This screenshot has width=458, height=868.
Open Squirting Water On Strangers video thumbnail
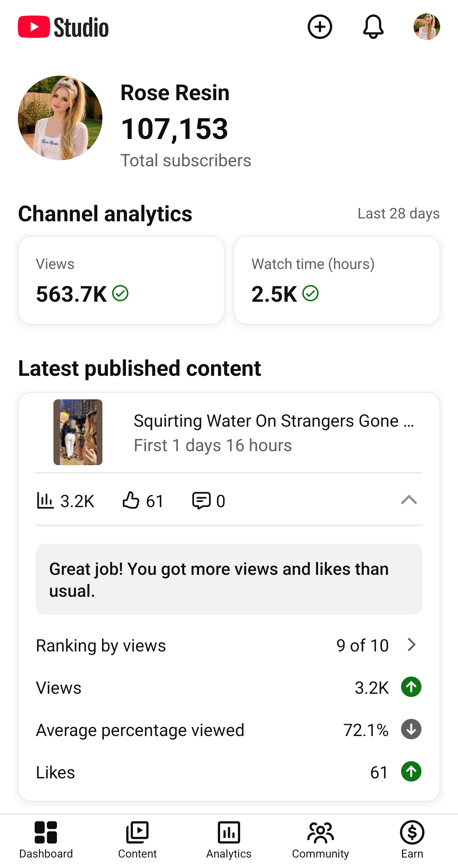78,432
